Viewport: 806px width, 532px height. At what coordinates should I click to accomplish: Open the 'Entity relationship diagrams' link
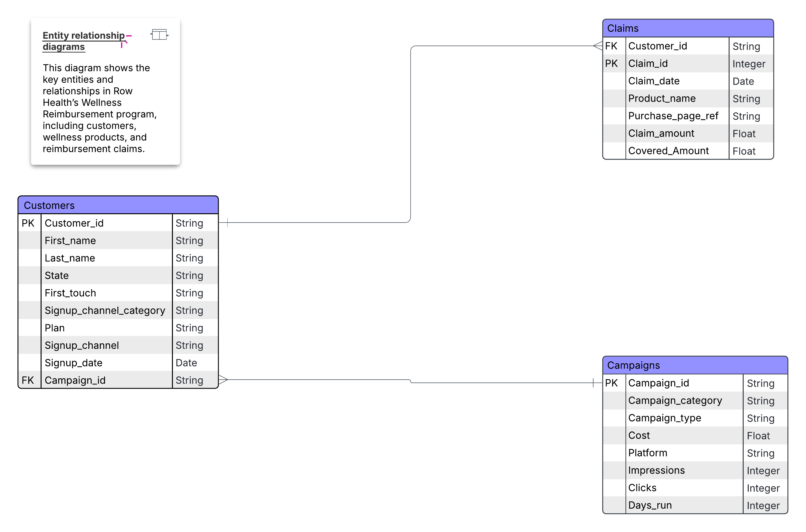tap(84, 41)
